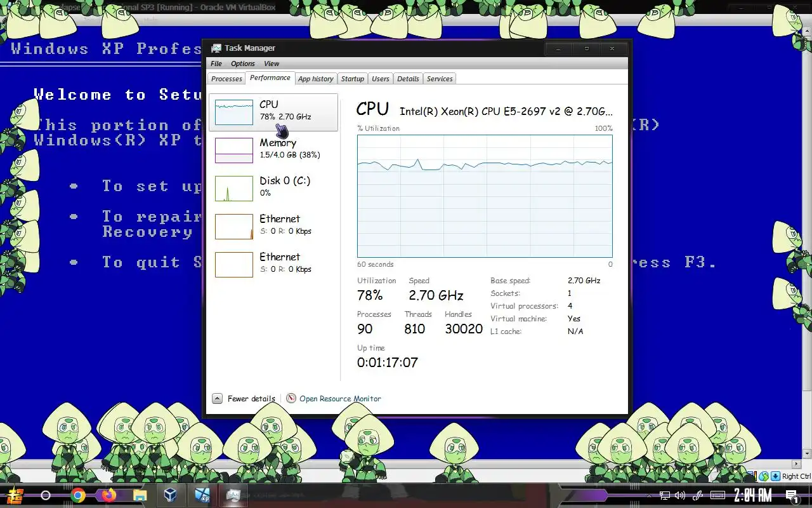
Task: Switch to the Performance tab
Action: pyautogui.click(x=270, y=77)
